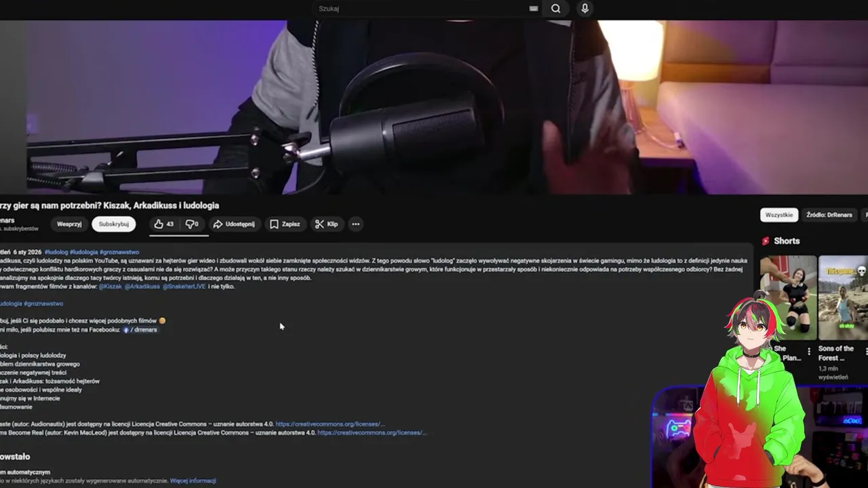The height and width of the screenshot is (488, 868).
Task: Click chapter line ending 'polscy ludolodzy'
Action: (x=33, y=355)
